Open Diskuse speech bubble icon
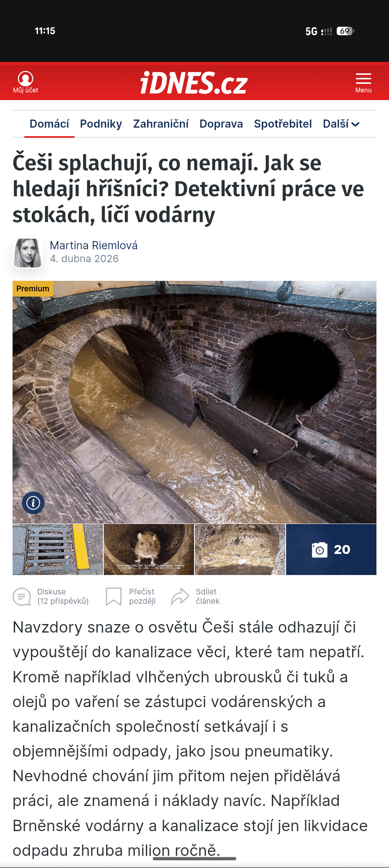Image resolution: width=389 pixels, height=868 pixels. click(x=21, y=596)
